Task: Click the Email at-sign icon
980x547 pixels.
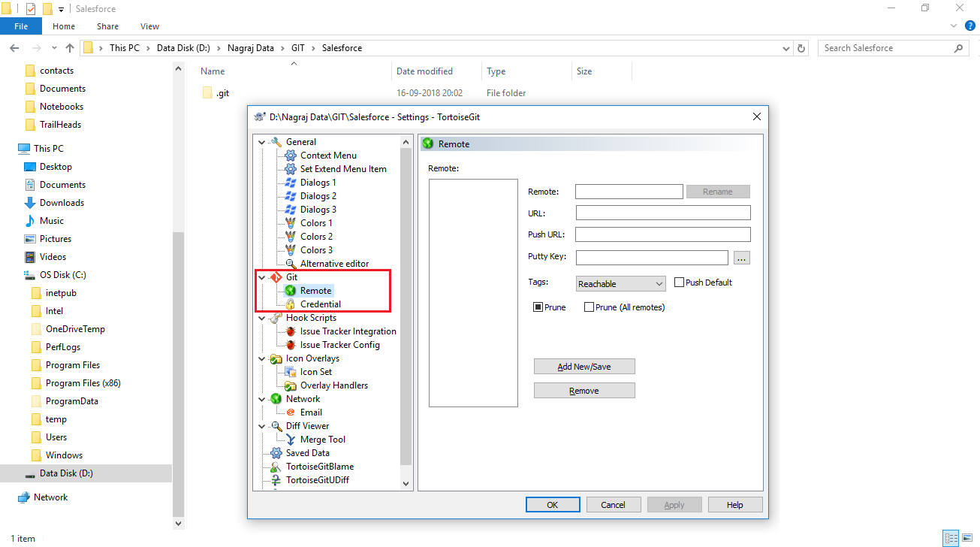Action: pos(290,413)
